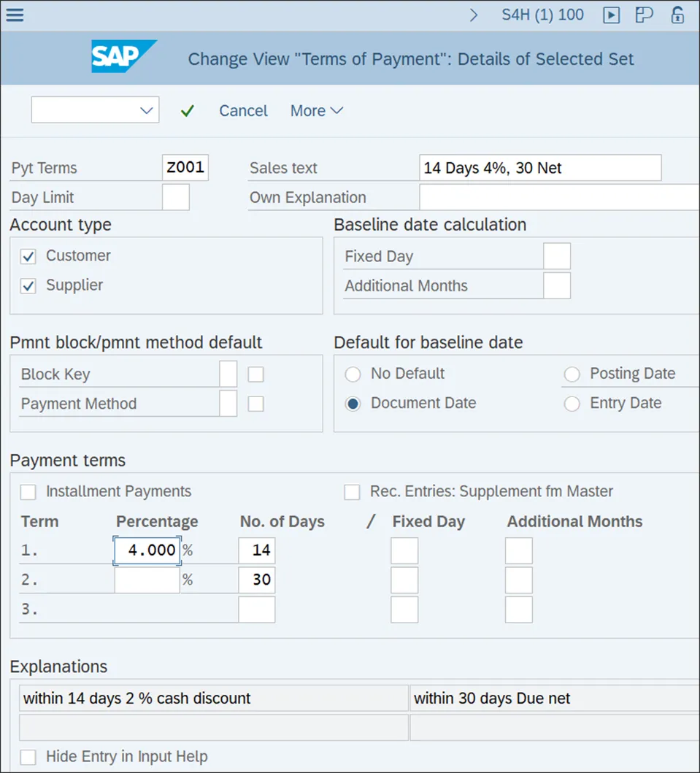Click the padlock icon in the top bar
Viewport: 700px width, 773px height.
coord(677,15)
